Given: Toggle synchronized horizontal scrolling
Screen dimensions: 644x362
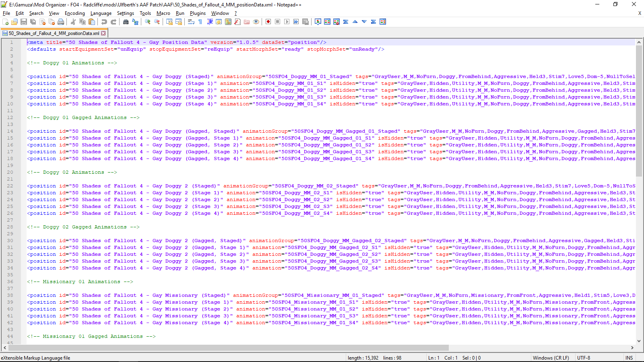Looking at the screenshot, I should coord(179,22).
